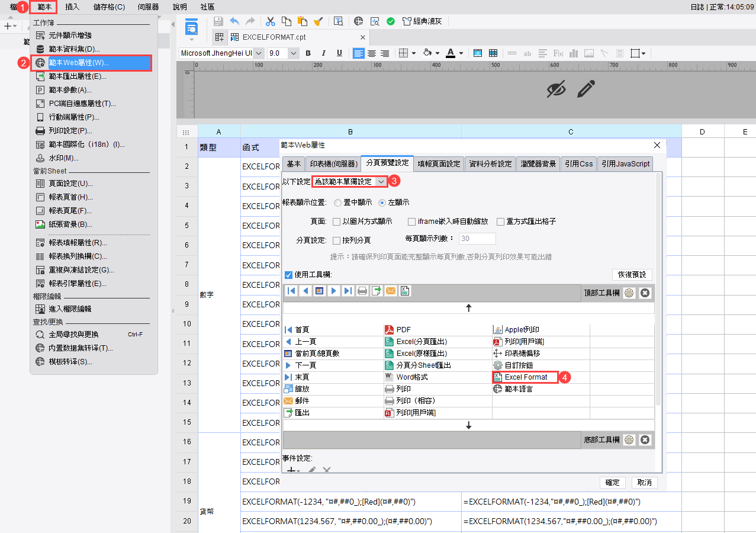Click the 確定 button

tap(613, 483)
